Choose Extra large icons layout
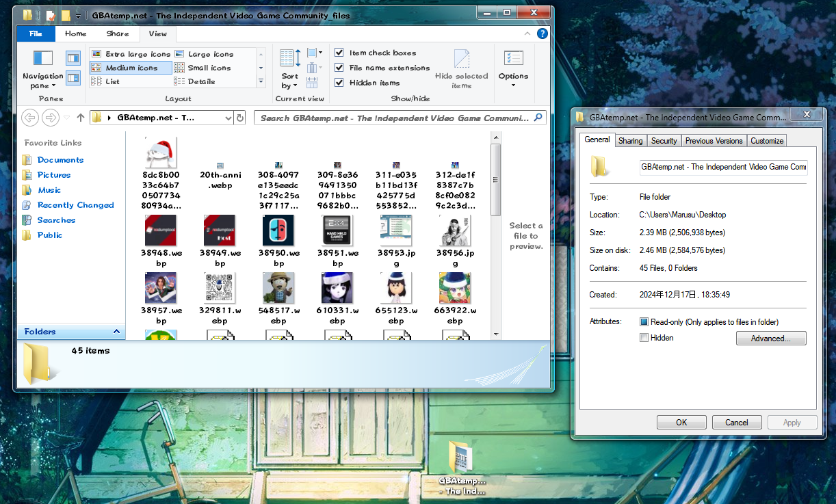 (x=131, y=54)
